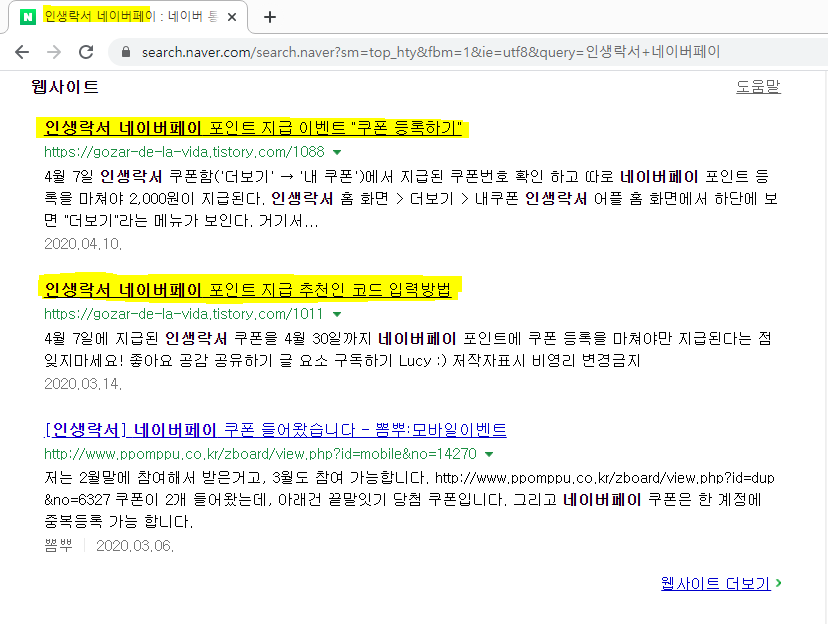Viewport: 828px width, 624px height.
Task: Reload the page with the refresh icon
Action: [86, 52]
